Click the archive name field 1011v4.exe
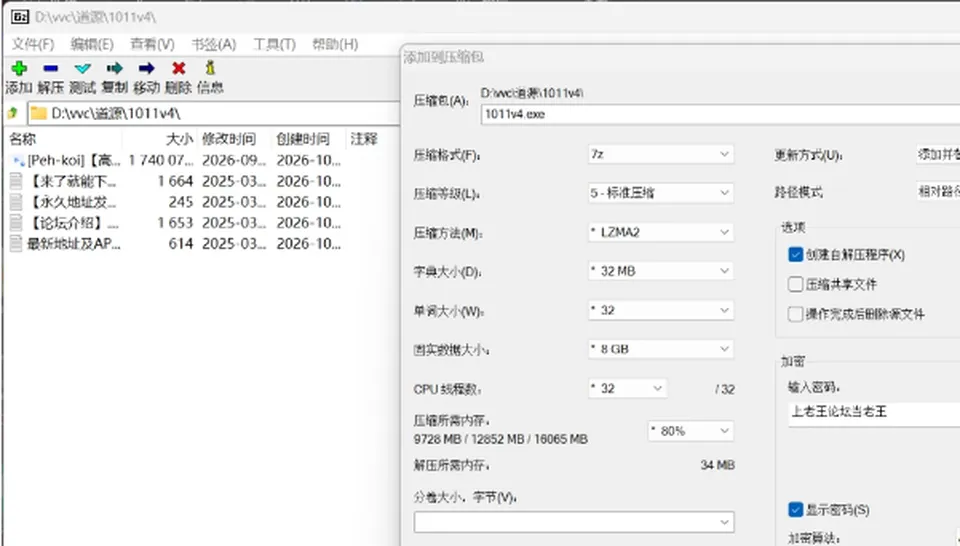 tap(721, 114)
